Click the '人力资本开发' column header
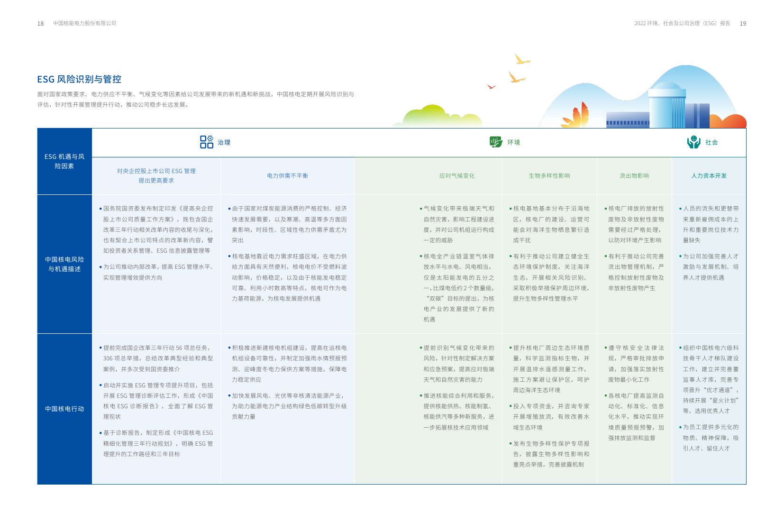The height and width of the screenshot is (532, 784). click(x=709, y=175)
